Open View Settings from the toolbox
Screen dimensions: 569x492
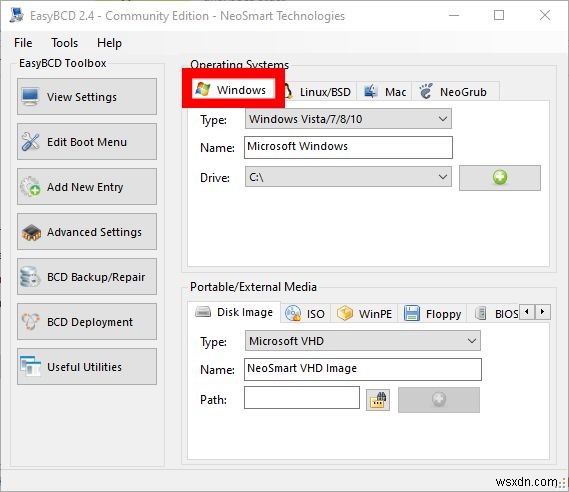[x=87, y=97]
